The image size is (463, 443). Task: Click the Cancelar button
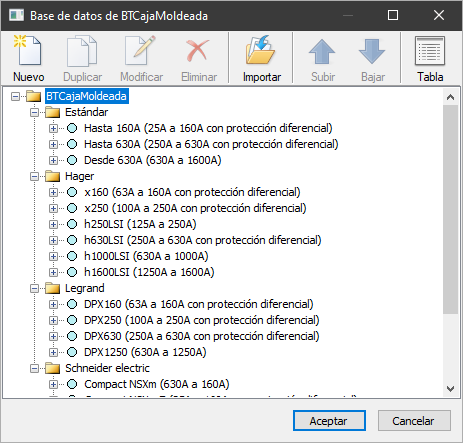pyautogui.click(x=414, y=421)
